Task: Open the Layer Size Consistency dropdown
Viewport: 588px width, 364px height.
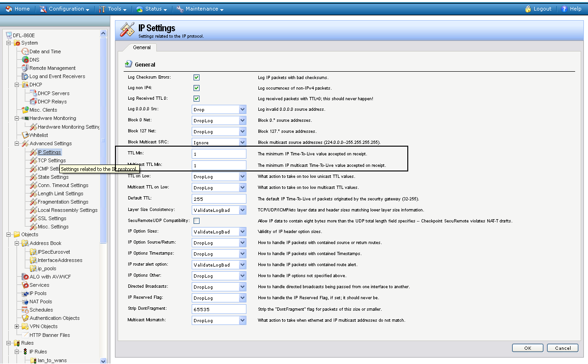Action: (x=242, y=210)
